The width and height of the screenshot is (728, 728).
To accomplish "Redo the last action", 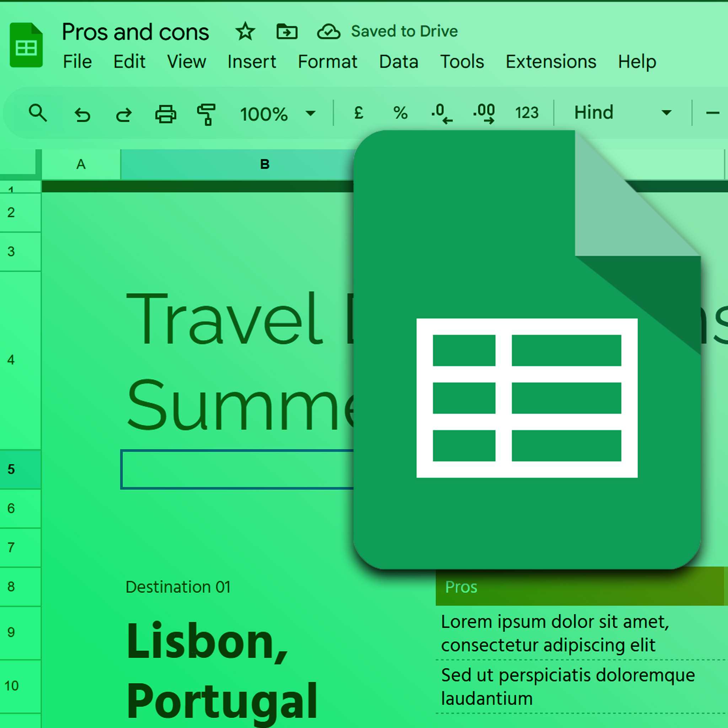I will (124, 114).
